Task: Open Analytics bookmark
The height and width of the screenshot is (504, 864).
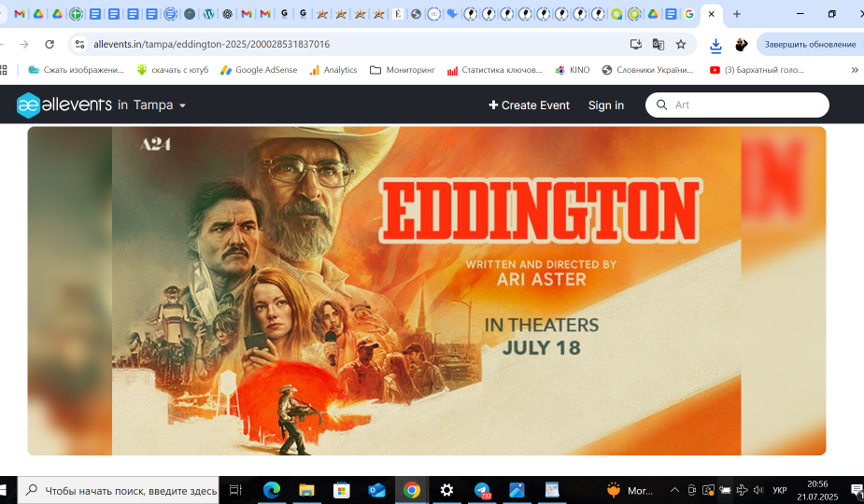Action: [333, 70]
